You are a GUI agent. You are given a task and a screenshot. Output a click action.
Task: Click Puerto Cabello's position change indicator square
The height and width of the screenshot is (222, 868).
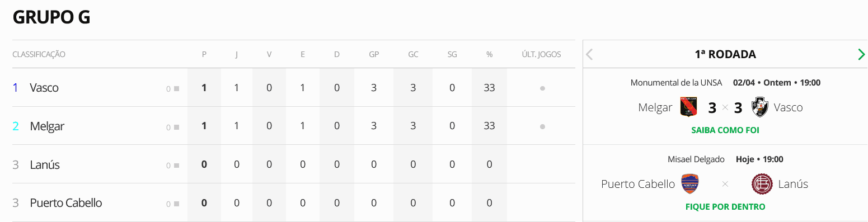pyautogui.click(x=176, y=204)
